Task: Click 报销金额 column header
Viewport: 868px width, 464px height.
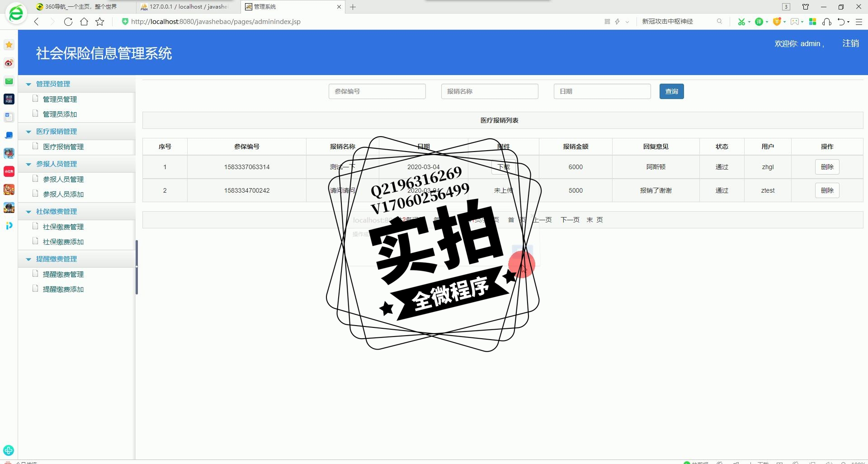Action: [576, 147]
